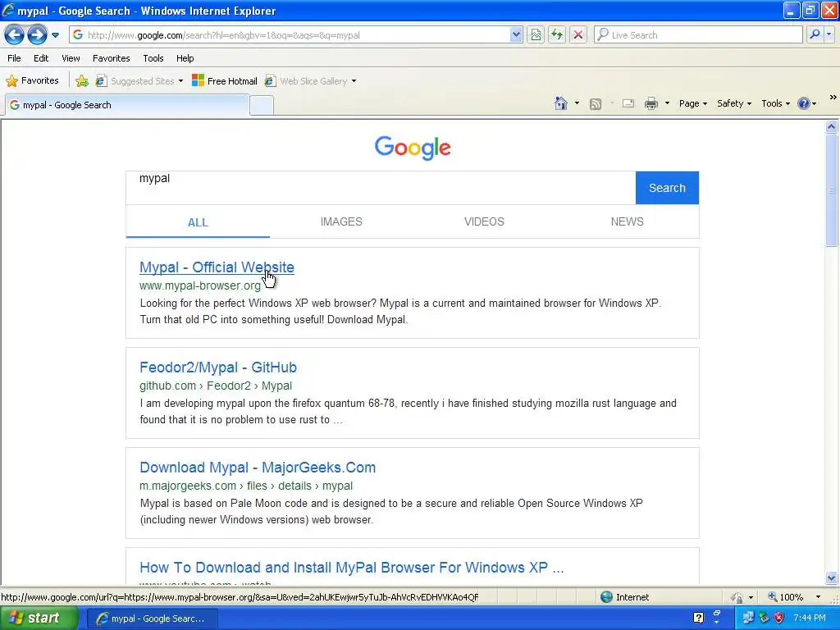The height and width of the screenshot is (630, 840).
Task: Expand the Print options dropdown arrow
Action: click(x=667, y=103)
